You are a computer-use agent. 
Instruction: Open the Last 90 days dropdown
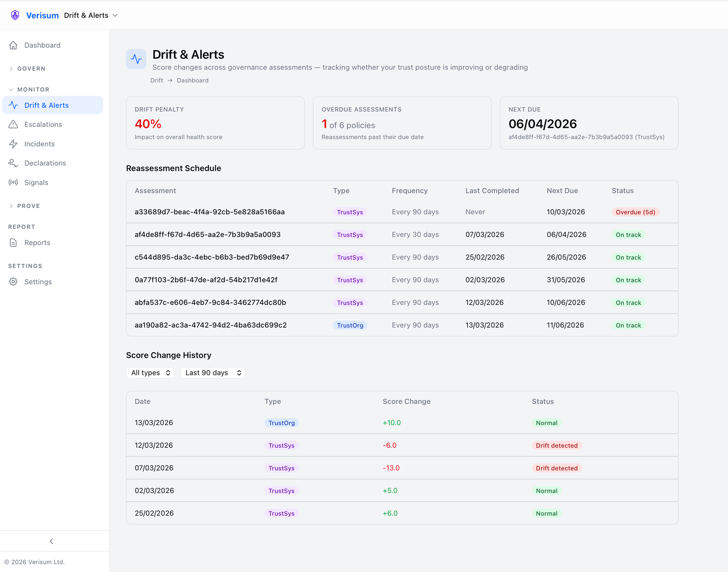pyautogui.click(x=212, y=373)
